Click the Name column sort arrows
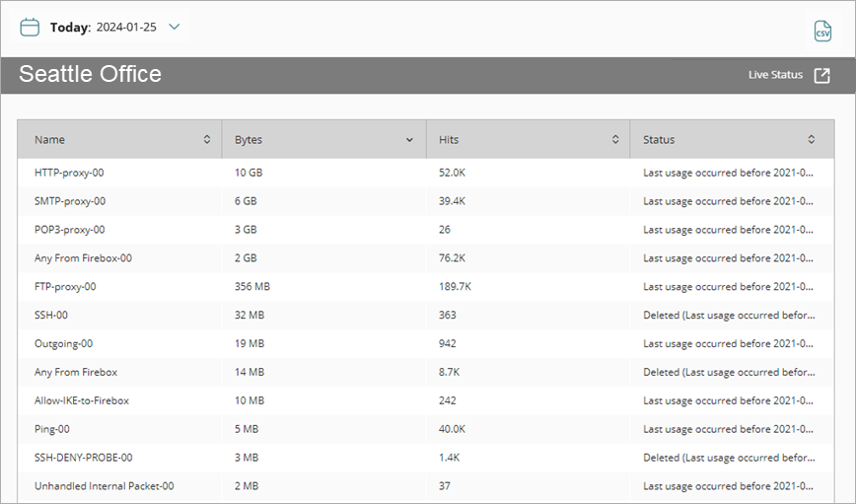Screen dimensions: 856x504 pos(207,140)
